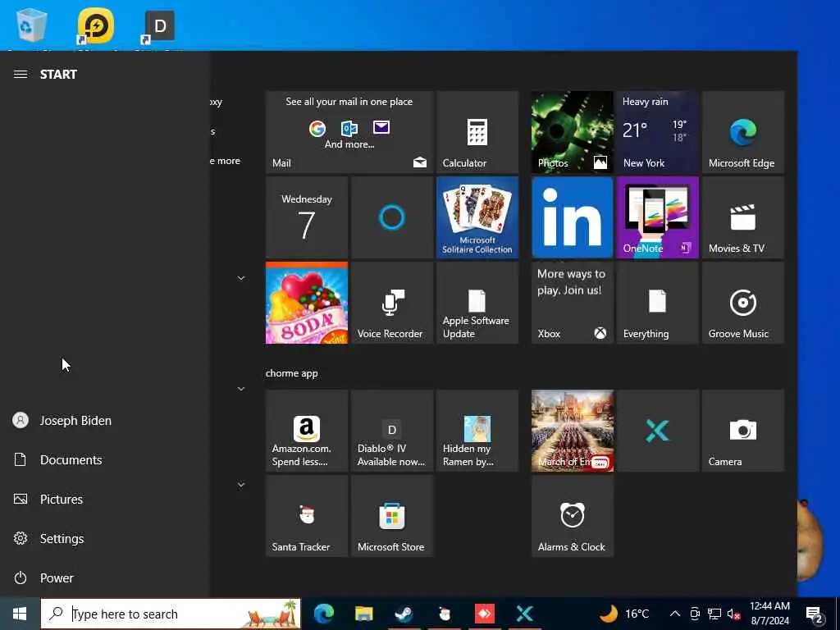The width and height of the screenshot is (840, 630).
Task: Open Movies & TV tile
Action: [x=743, y=217]
